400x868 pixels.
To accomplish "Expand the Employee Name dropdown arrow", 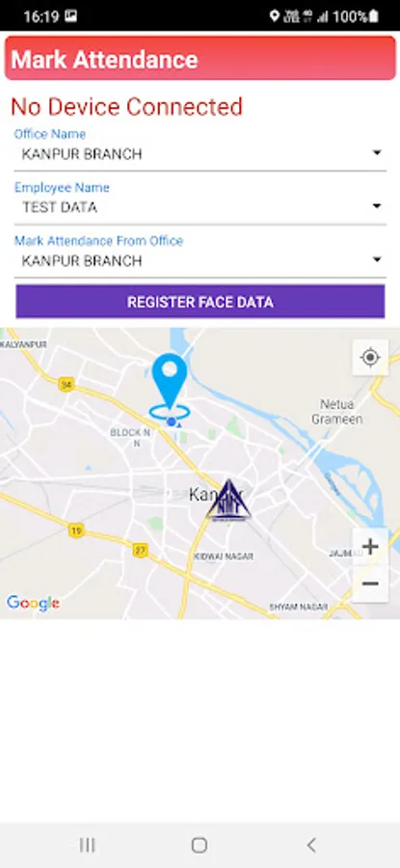I will click(377, 206).
